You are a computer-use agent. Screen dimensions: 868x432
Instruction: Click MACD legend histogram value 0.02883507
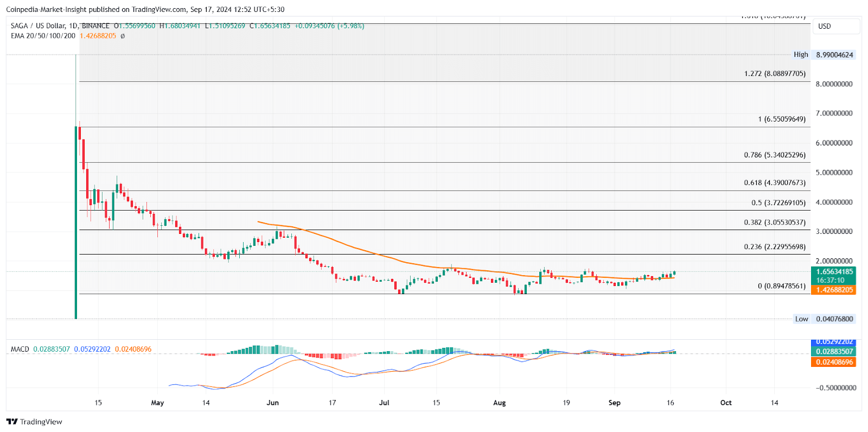point(52,349)
